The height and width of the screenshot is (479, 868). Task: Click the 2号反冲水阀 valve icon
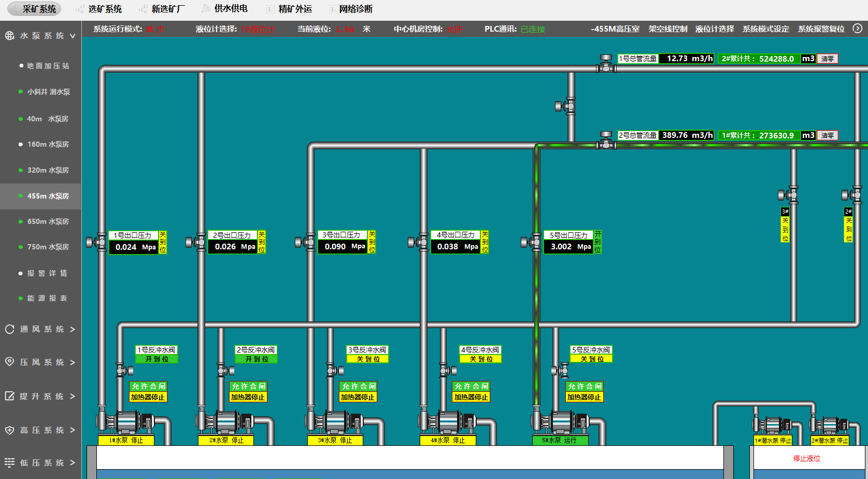pyautogui.click(x=225, y=370)
